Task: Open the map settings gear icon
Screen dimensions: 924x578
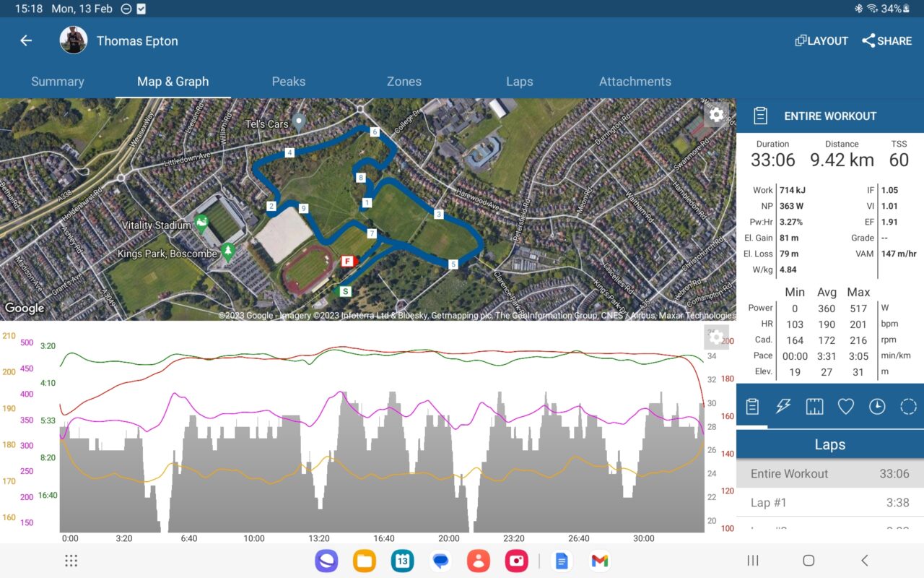Action: tap(716, 114)
